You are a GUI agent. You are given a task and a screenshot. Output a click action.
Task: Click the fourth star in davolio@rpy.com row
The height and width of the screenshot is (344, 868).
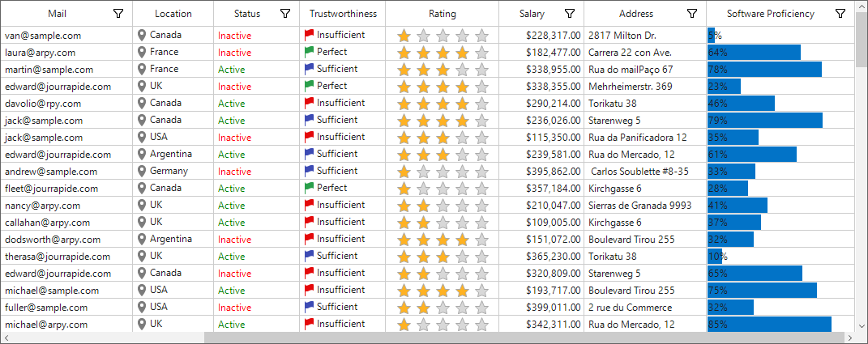(463, 104)
